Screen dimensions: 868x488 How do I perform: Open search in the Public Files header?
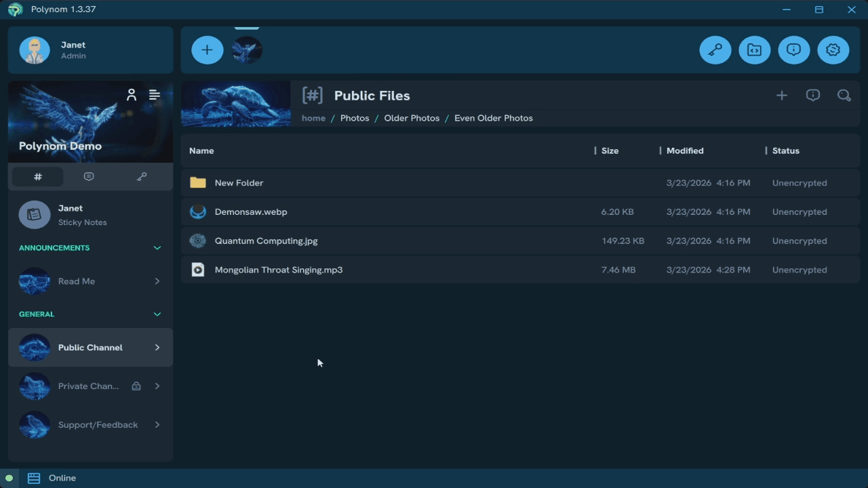844,95
